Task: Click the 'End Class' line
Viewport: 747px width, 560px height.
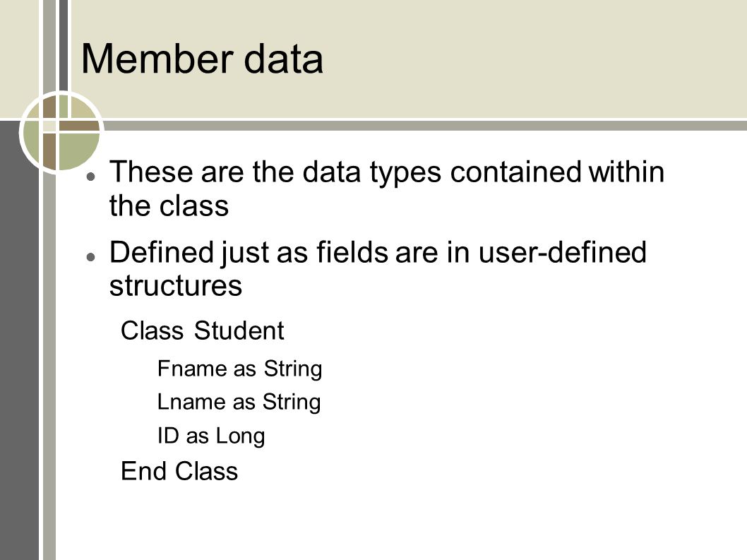Action: click(179, 471)
